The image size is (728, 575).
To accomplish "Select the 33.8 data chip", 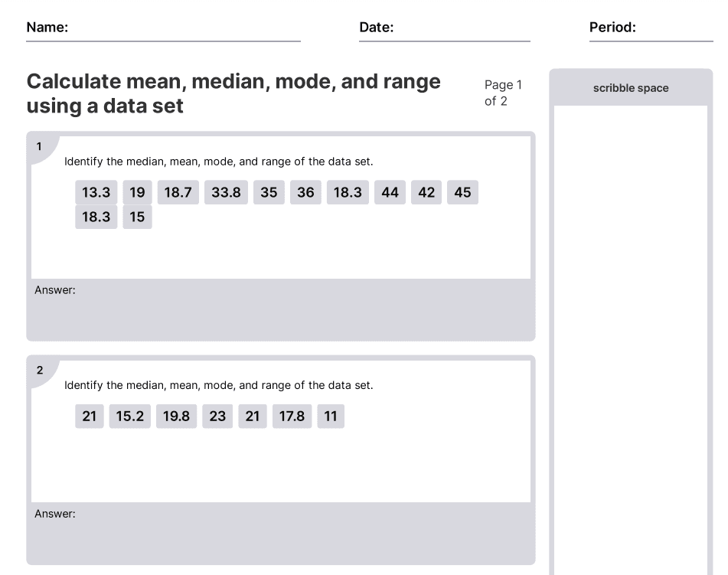I will pyautogui.click(x=226, y=193).
